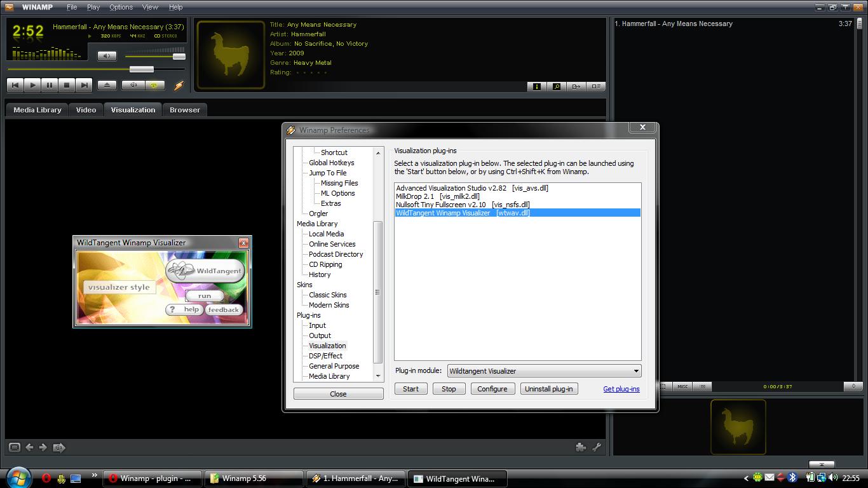Click the album art llama thumbnail

pos(230,55)
